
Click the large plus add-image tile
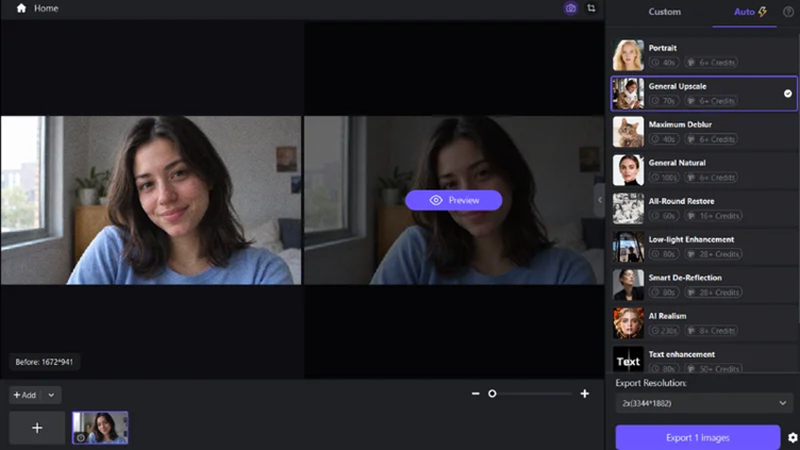(37, 428)
